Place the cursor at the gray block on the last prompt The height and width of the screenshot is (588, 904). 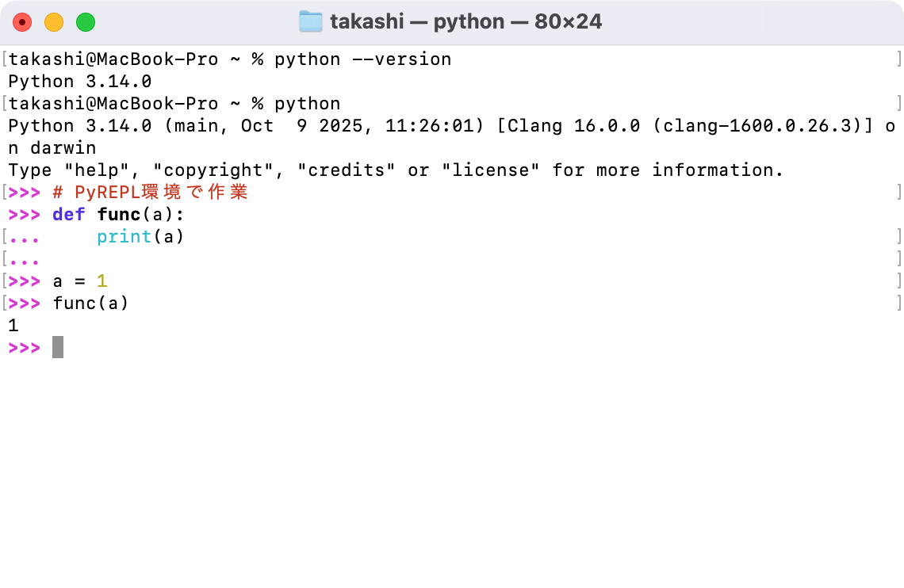coord(58,348)
